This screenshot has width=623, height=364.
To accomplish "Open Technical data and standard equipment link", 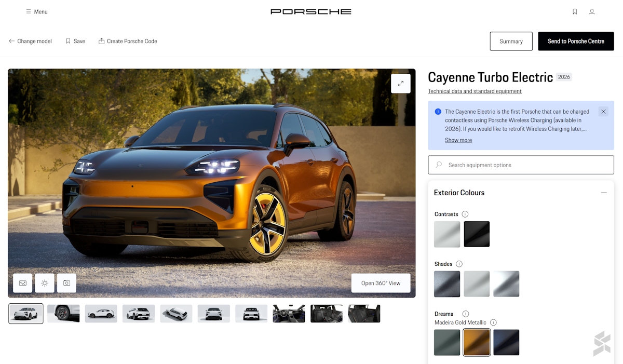I will 475,91.
